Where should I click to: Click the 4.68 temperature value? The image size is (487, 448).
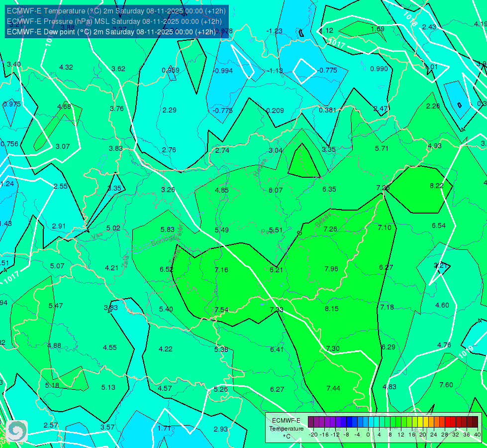[64, 107]
